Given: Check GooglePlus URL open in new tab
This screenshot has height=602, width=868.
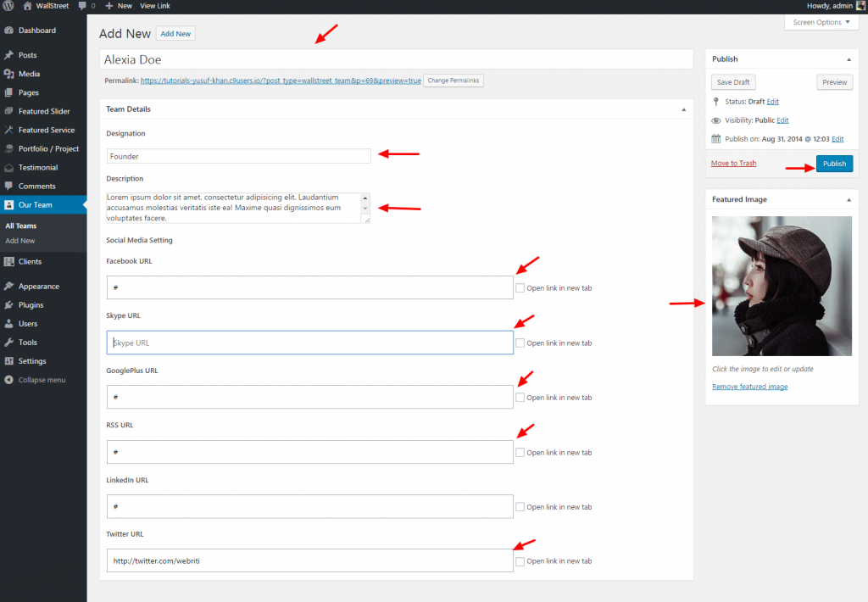Looking at the screenshot, I should click(x=520, y=397).
